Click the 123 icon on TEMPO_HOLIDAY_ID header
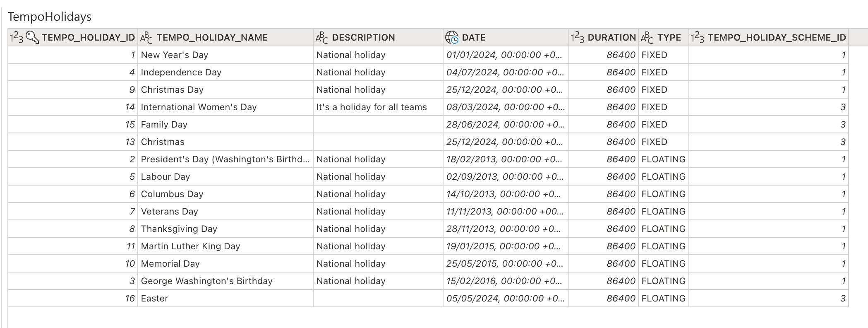The width and height of the screenshot is (868, 328). tap(16, 36)
